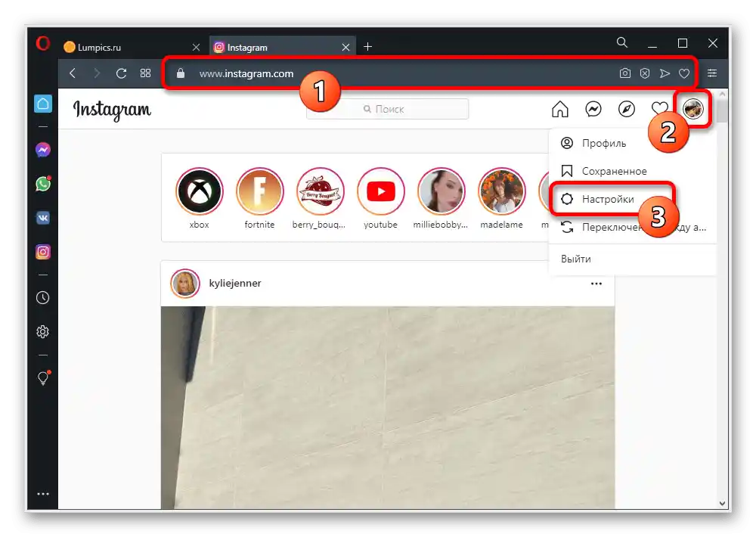Open kyliejenner post avatar
Image resolution: width=756 pixels, height=537 pixels.
(185, 284)
